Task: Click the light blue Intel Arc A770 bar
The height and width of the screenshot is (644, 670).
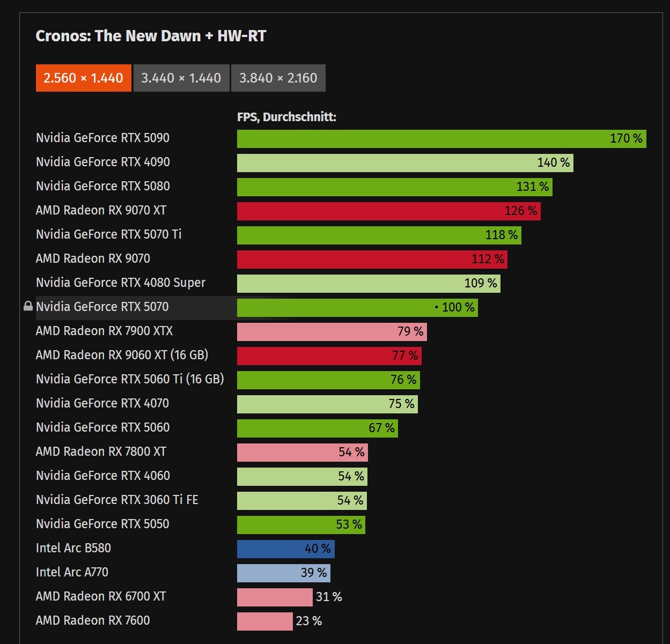Action: click(283, 573)
